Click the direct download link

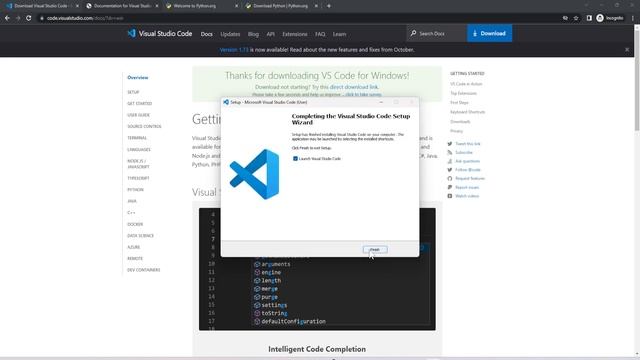point(354,87)
